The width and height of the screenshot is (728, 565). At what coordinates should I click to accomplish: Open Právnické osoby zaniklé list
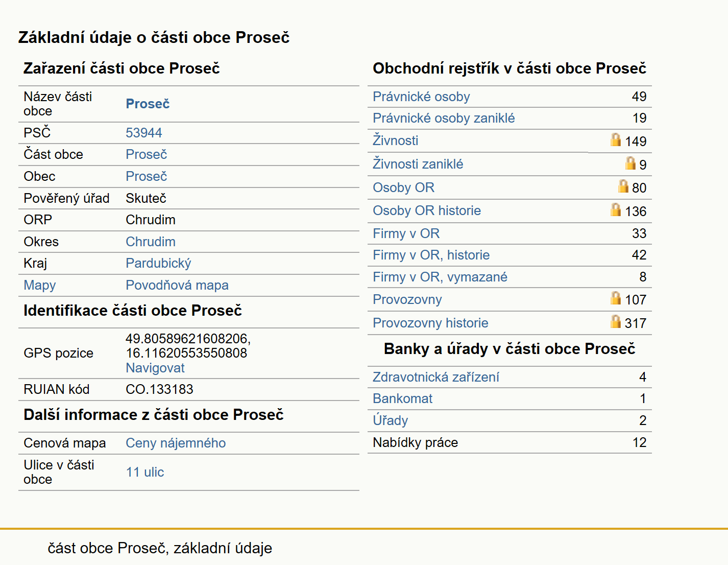(x=444, y=118)
